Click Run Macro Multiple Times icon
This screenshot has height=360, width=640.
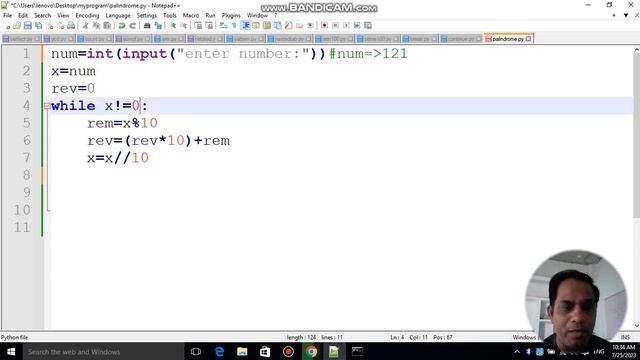[357, 25]
